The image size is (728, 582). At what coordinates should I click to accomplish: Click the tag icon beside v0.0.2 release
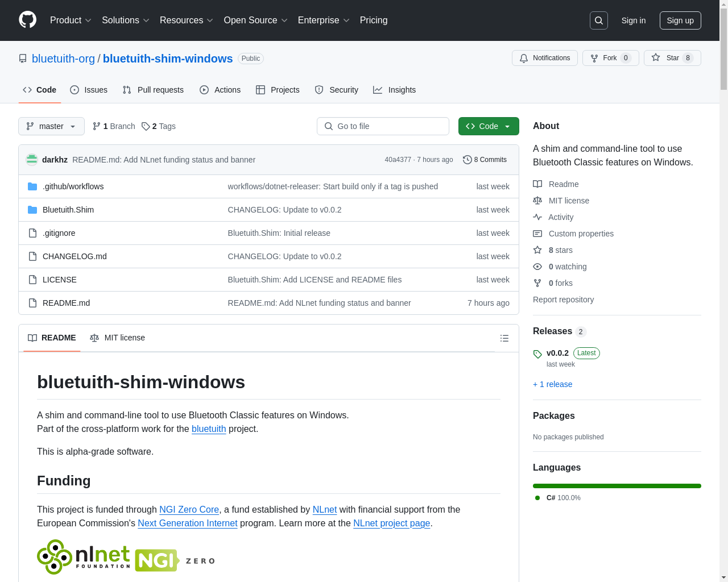click(x=537, y=354)
